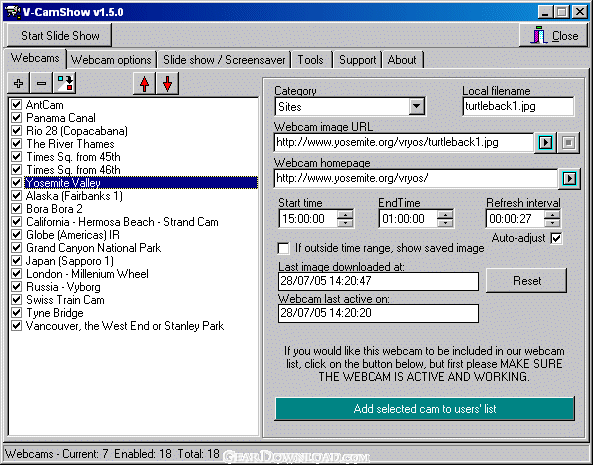Increase Start time with up spinner
Image resolution: width=593 pixels, height=465 pixels.
(345, 214)
